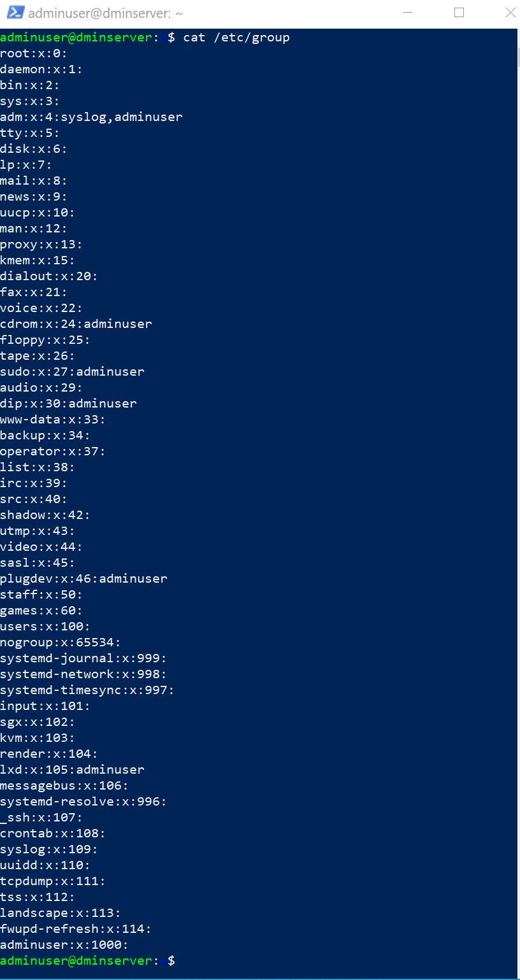Select the command text cat /etc/group

[239, 37]
